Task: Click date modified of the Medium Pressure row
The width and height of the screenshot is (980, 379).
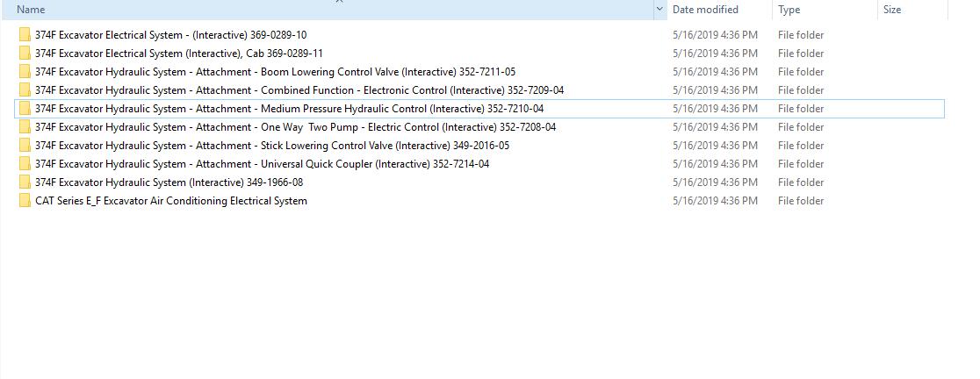Action: point(715,109)
